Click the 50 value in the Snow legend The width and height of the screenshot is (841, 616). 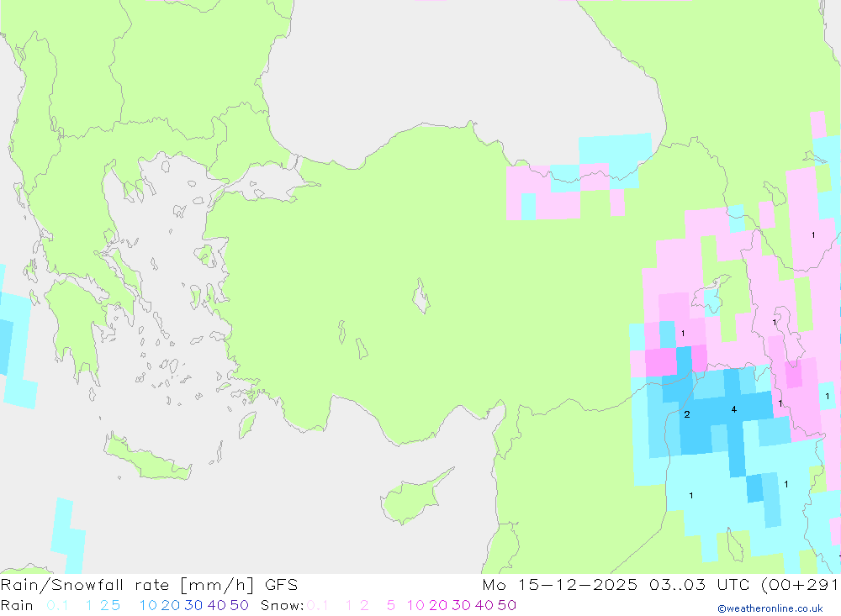tap(507, 605)
